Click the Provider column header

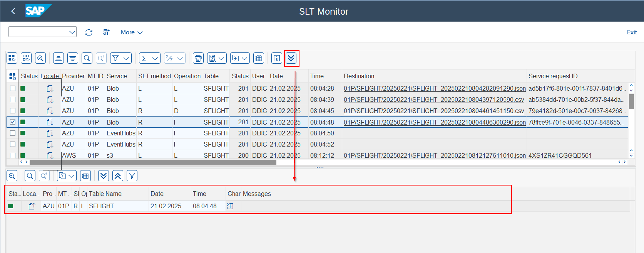click(x=73, y=76)
